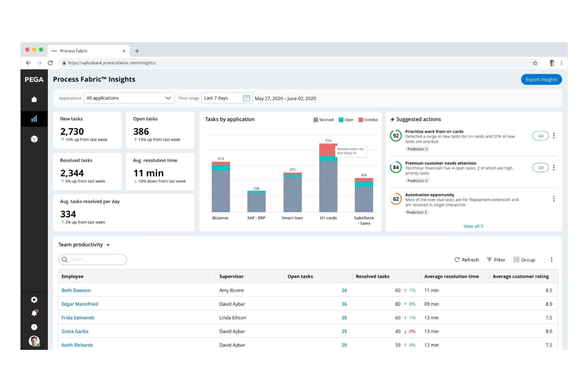Select the Insights bar chart sidebar icon
The width and height of the screenshot is (588, 392).
coord(34,119)
